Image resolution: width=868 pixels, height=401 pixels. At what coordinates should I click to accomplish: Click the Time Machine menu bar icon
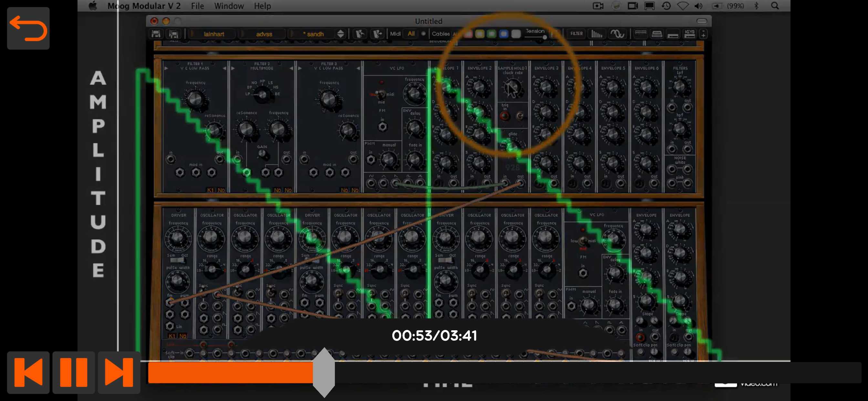coord(666,6)
